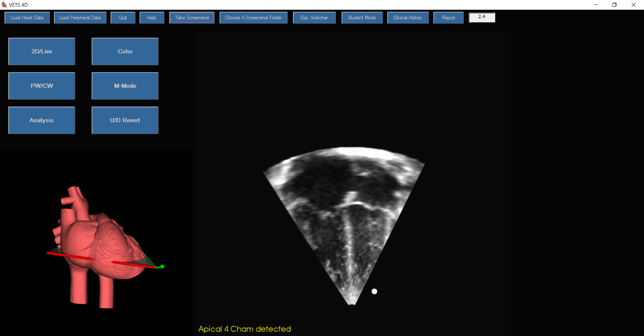Switch to M-Mode imaging

(x=125, y=86)
